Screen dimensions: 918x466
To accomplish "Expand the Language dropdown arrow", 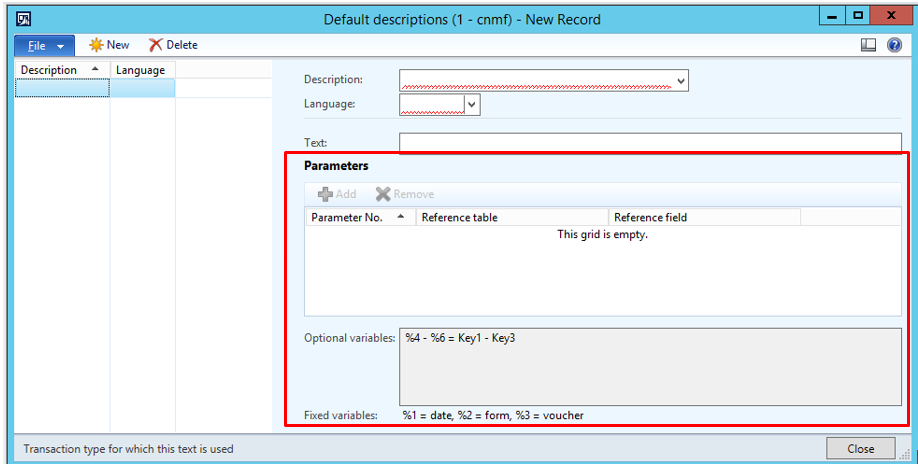I will click(x=472, y=104).
